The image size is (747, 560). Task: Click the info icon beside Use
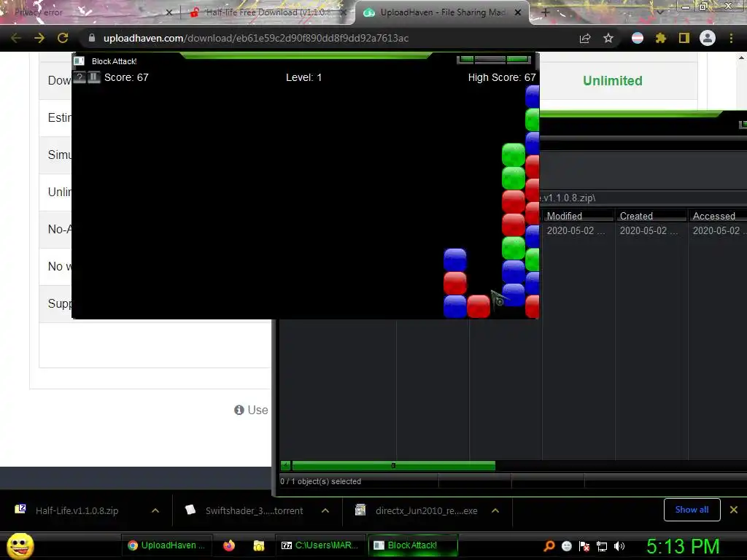239,410
